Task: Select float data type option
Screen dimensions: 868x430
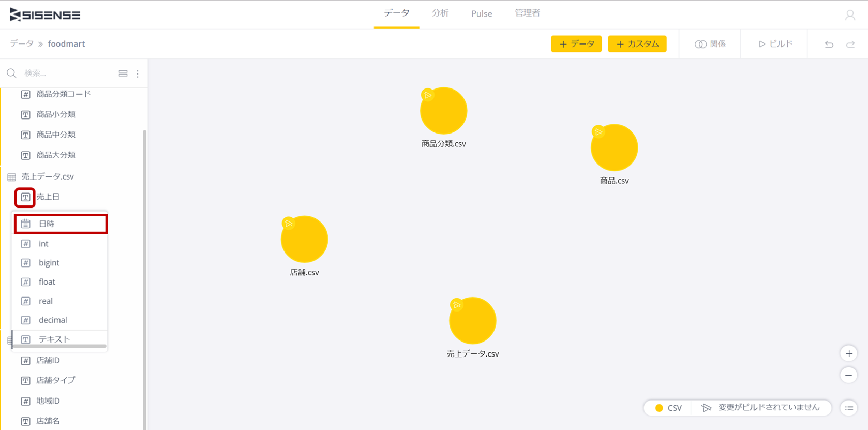Action: (x=59, y=282)
